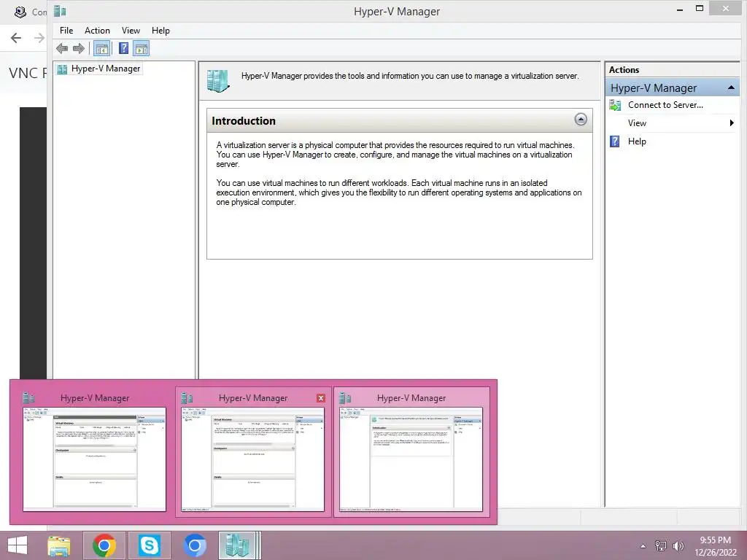Screen dimensions: 747x560
Task: Click the network icon in system tray
Action: [661, 546]
